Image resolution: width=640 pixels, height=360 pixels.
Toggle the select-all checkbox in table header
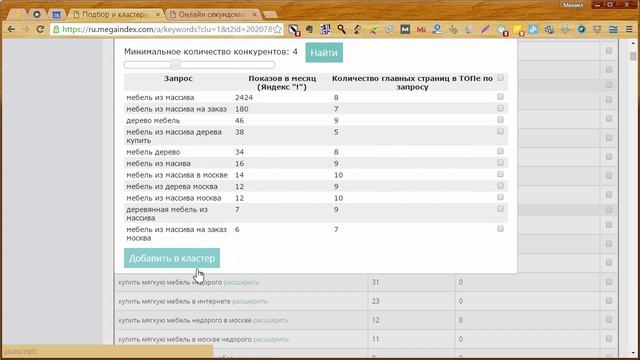click(x=500, y=78)
